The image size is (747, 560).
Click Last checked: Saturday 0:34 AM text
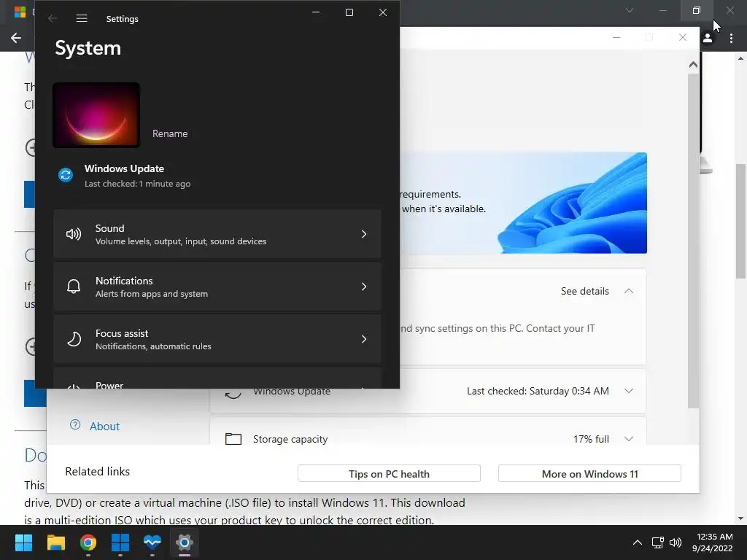tap(538, 391)
